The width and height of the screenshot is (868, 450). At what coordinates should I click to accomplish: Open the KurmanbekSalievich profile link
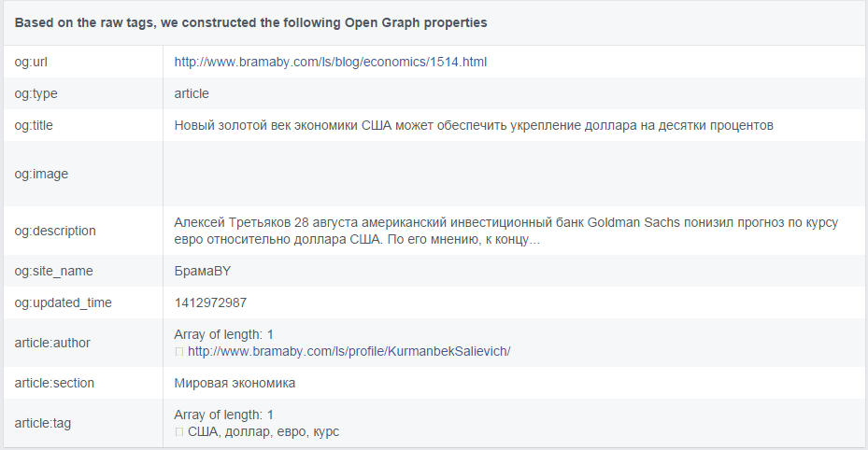point(349,351)
